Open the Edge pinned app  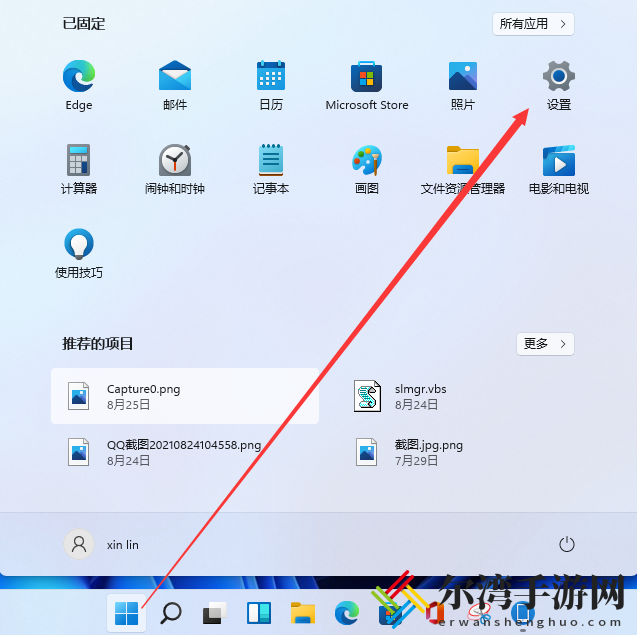coord(79,85)
